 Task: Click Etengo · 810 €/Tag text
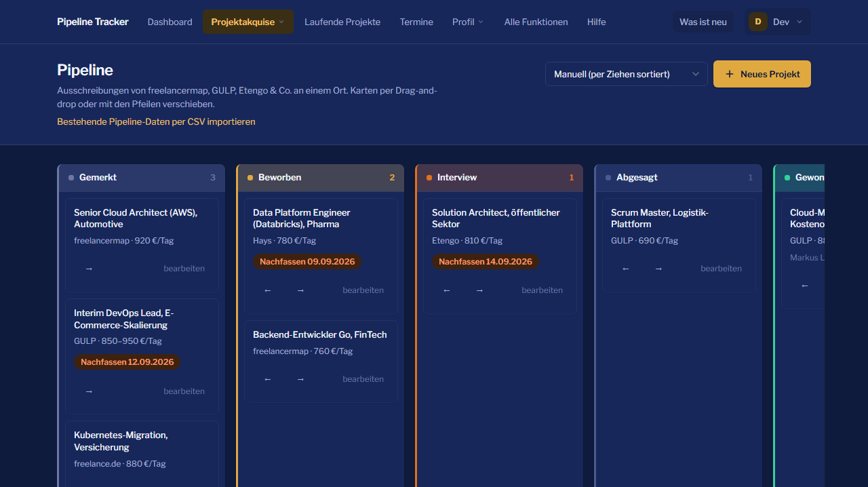(467, 241)
